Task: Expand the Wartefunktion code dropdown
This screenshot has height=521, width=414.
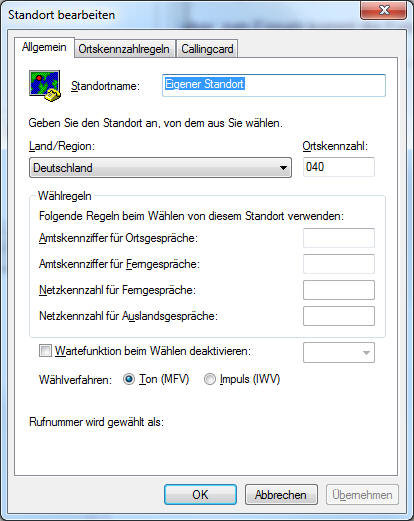Action: click(x=339, y=352)
